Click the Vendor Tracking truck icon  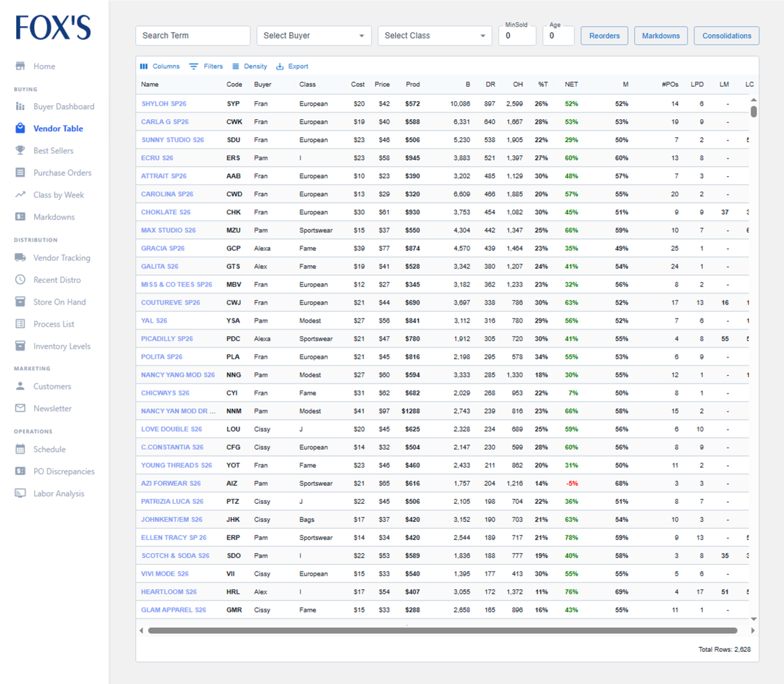pos(20,258)
